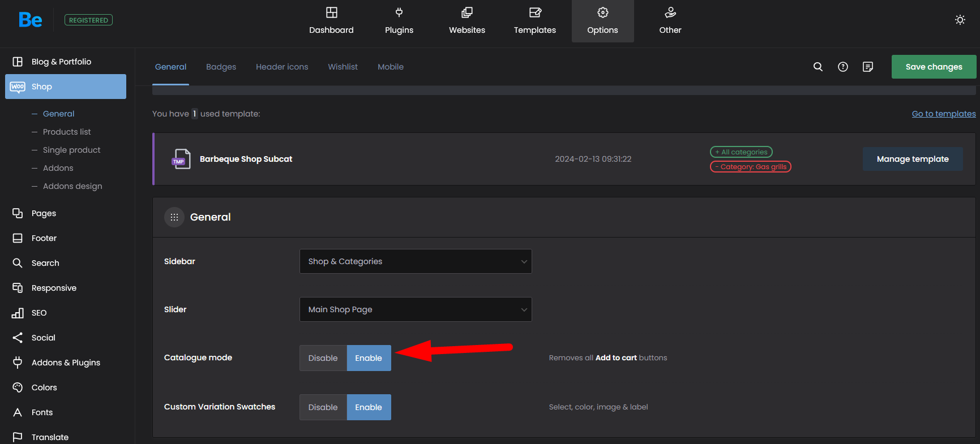The width and height of the screenshot is (980, 444).
Task: Open the Options gear icon in the top navigation
Action: 603,12
